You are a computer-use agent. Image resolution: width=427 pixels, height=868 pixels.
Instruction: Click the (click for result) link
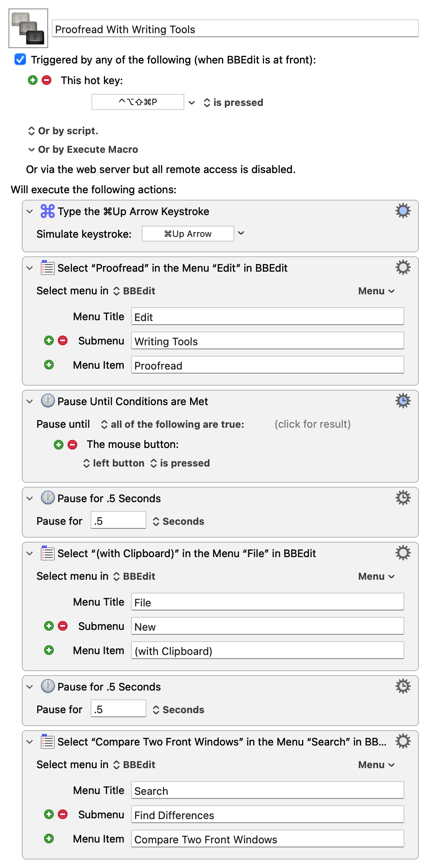click(312, 424)
